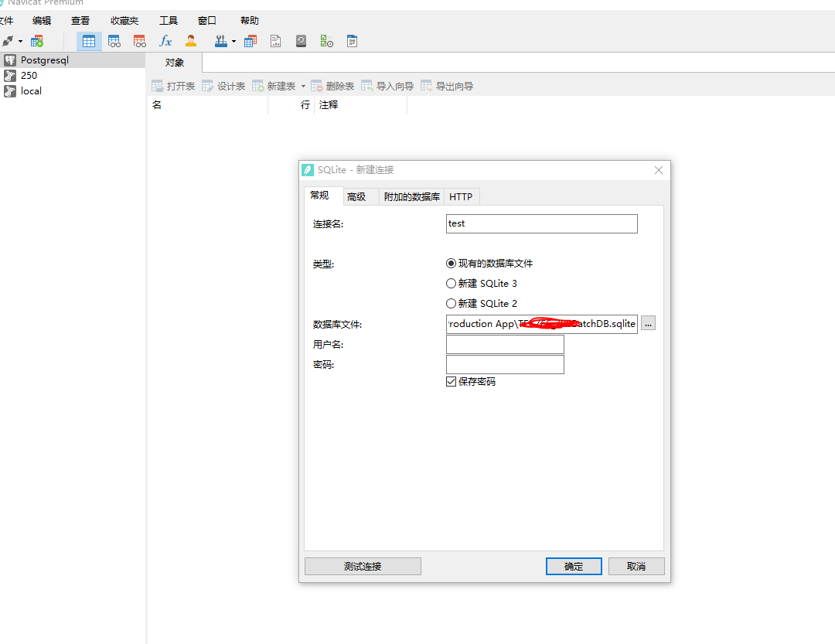835x644 pixels.
Task: Switch to the 附加的数据库 tab
Action: [x=411, y=196]
